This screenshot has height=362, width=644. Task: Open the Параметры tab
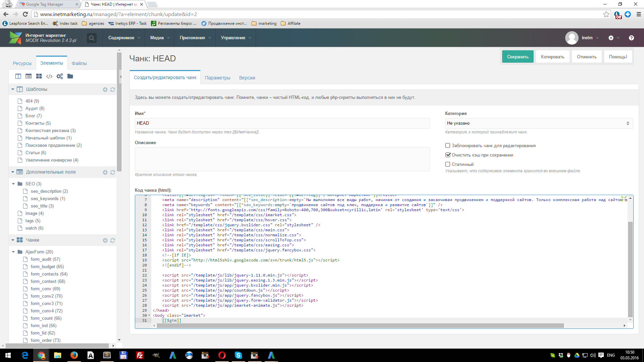click(218, 78)
